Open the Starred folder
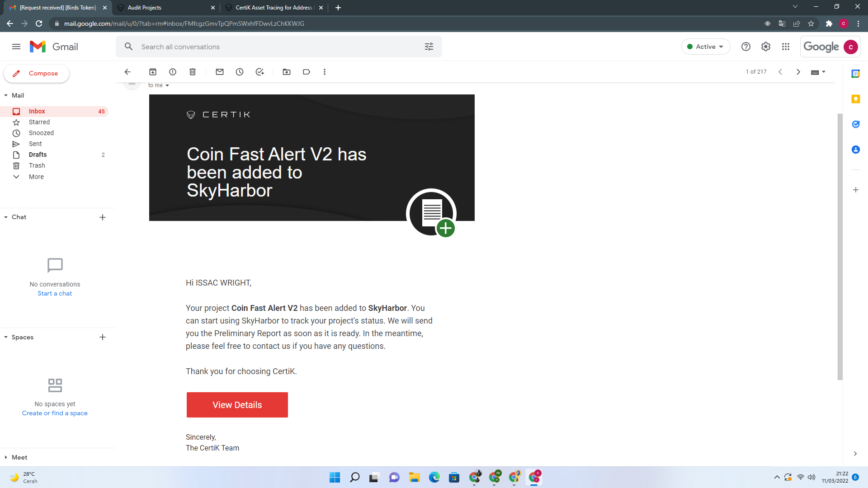 (x=54, y=122)
